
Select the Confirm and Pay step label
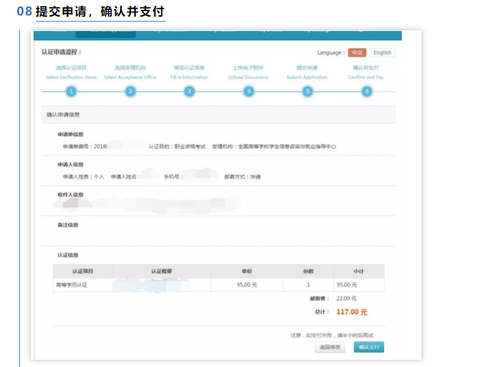(366, 77)
